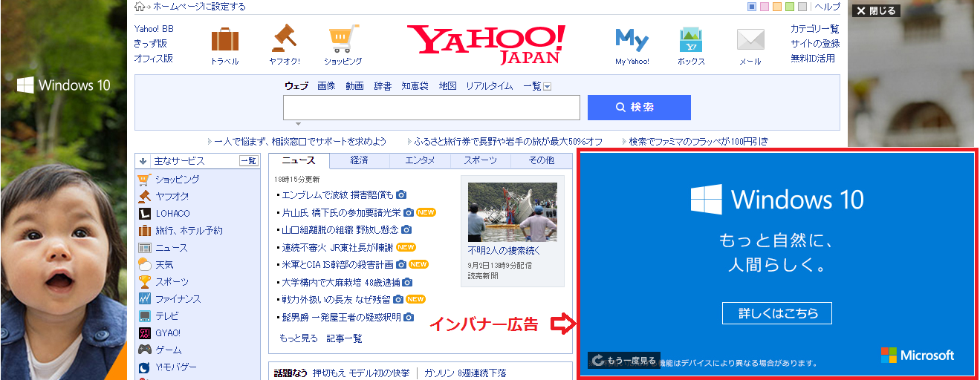Switch to the 経済 tab
The image size is (980, 380).
click(359, 160)
